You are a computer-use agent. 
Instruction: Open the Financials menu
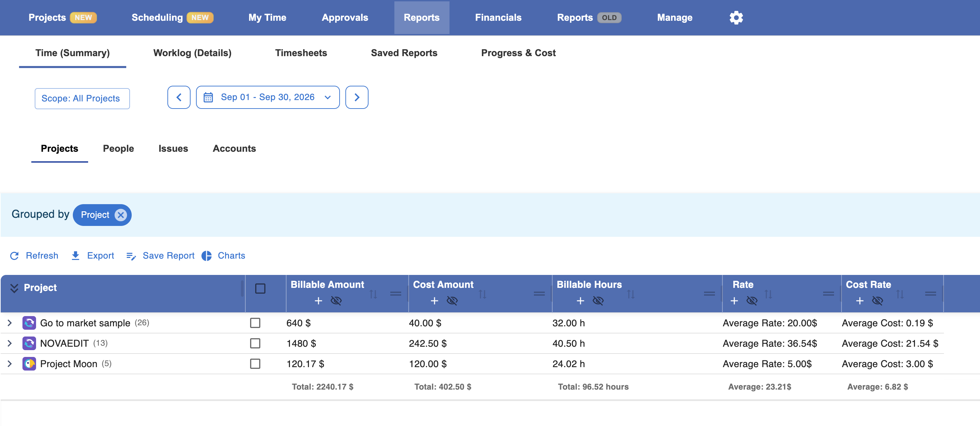click(498, 17)
